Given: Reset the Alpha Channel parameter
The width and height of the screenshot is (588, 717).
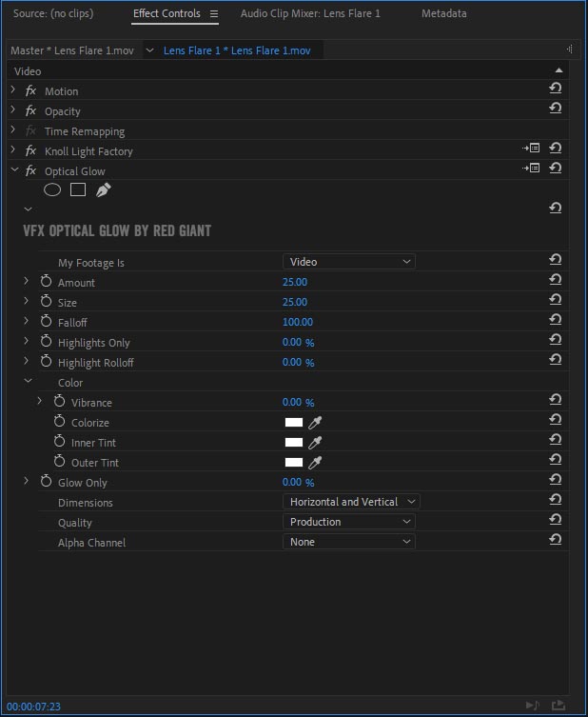Looking at the screenshot, I should 555,540.
